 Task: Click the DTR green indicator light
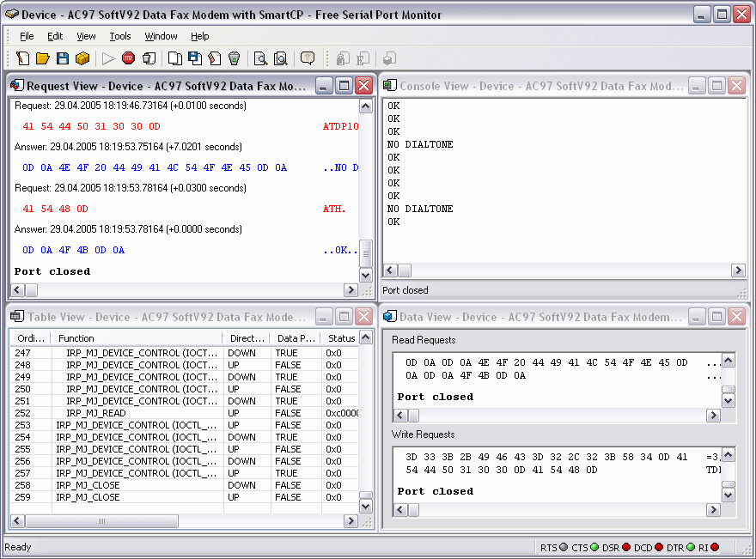point(691,547)
